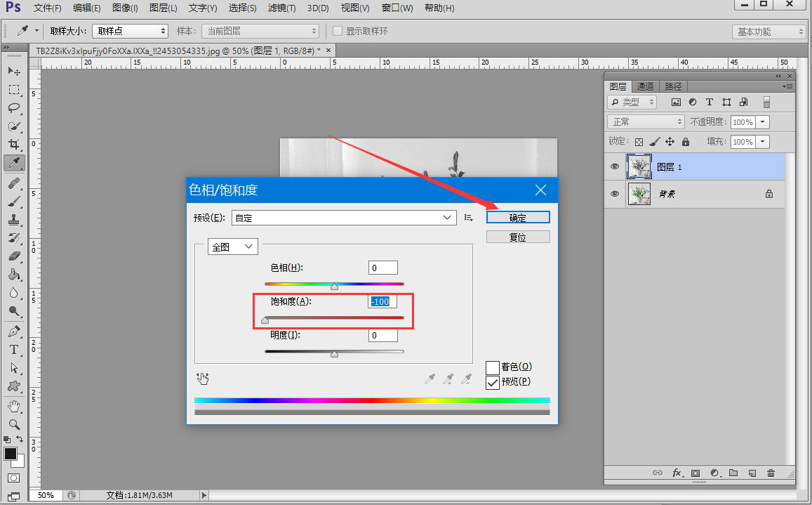This screenshot has width=812, height=505.
Task: Click the 复位 reset button
Action: pos(518,237)
